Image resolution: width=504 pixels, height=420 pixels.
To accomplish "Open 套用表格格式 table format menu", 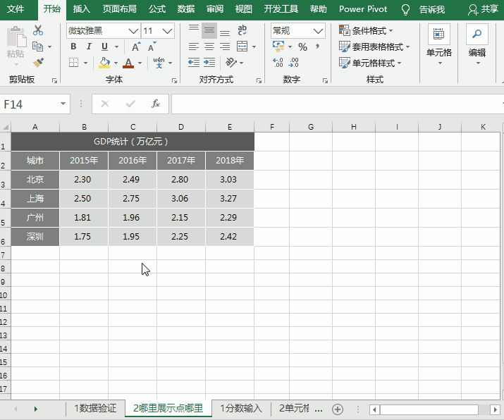I will (x=374, y=47).
